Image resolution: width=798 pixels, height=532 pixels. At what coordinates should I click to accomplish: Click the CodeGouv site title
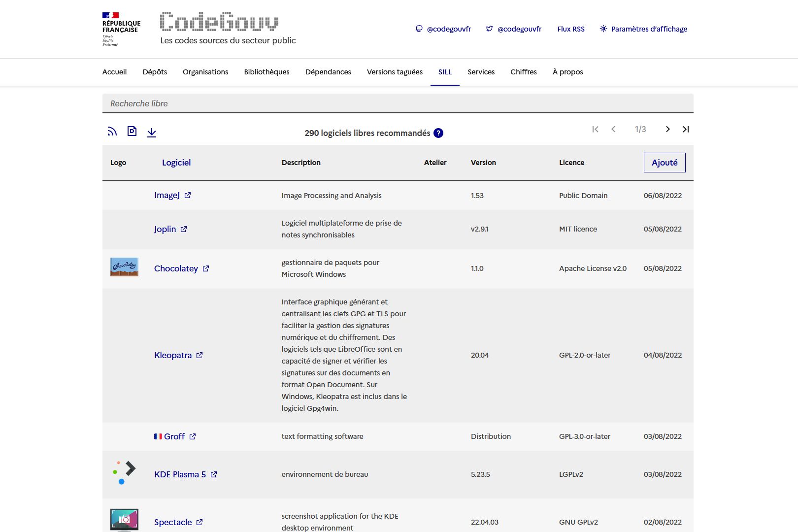click(x=219, y=22)
